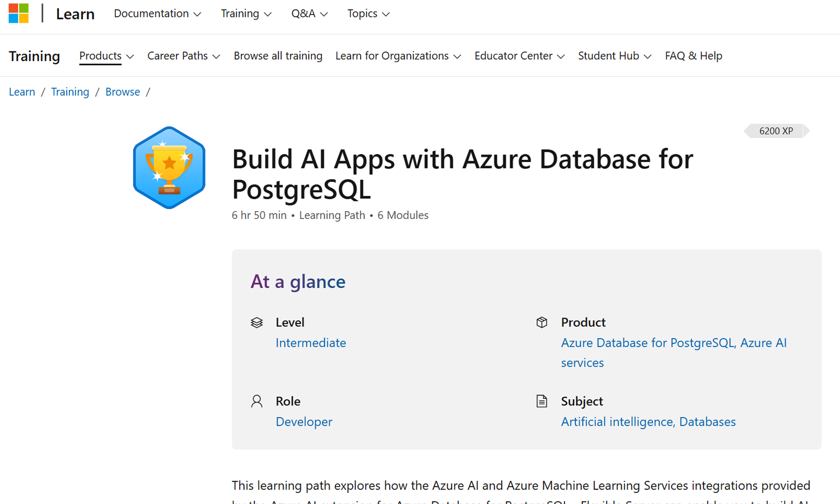
Task: Open the Training dropdown in top bar
Action: tap(246, 13)
